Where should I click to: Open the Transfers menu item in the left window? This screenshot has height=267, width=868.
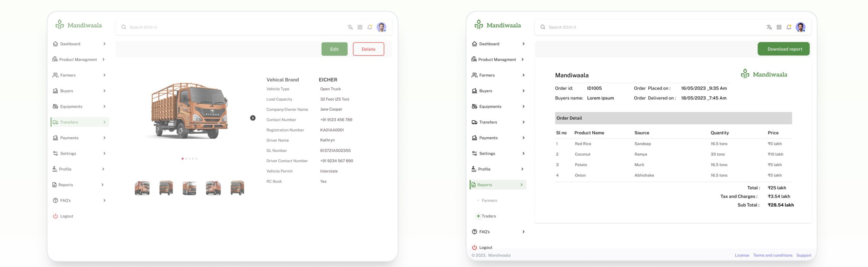pyautogui.click(x=80, y=122)
